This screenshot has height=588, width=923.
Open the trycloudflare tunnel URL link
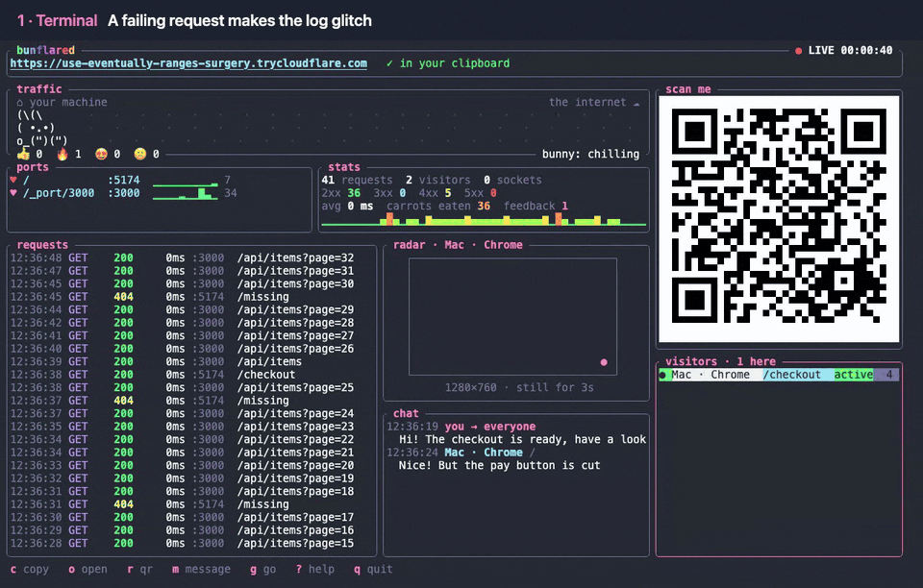[188, 63]
